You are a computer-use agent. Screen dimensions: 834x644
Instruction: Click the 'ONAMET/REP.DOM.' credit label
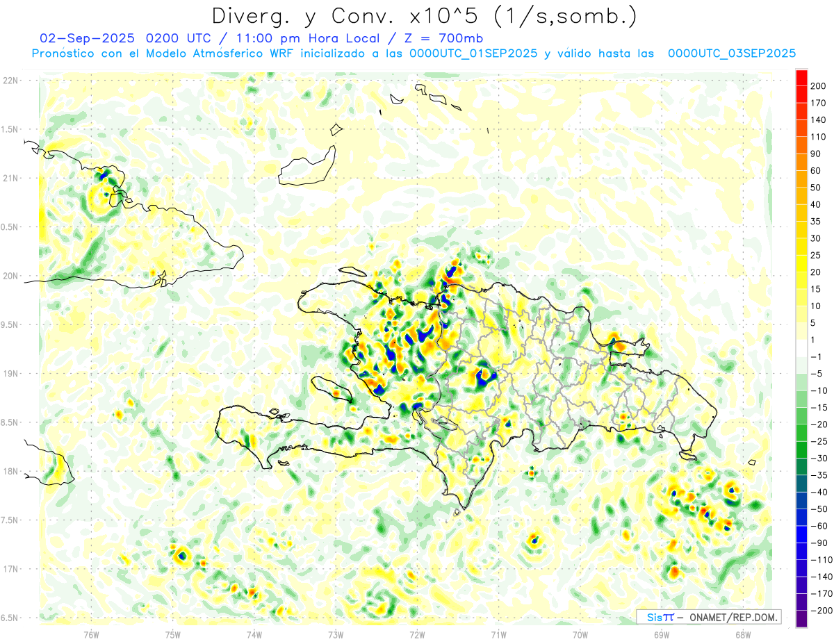click(x=732, y=618)
